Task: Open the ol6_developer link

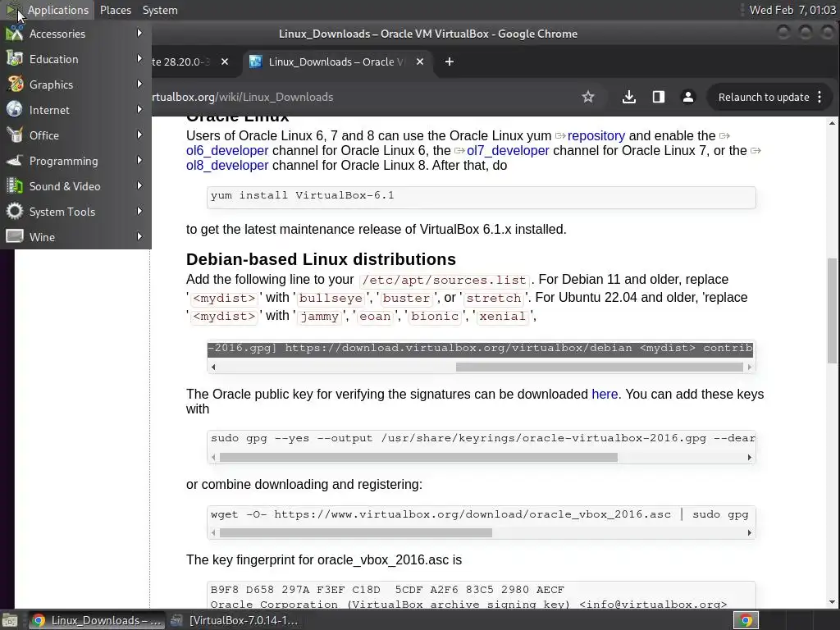Action: (x=227, y=151)
